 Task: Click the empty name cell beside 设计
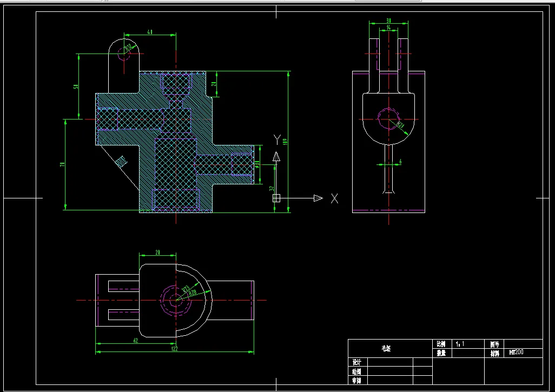391,362
